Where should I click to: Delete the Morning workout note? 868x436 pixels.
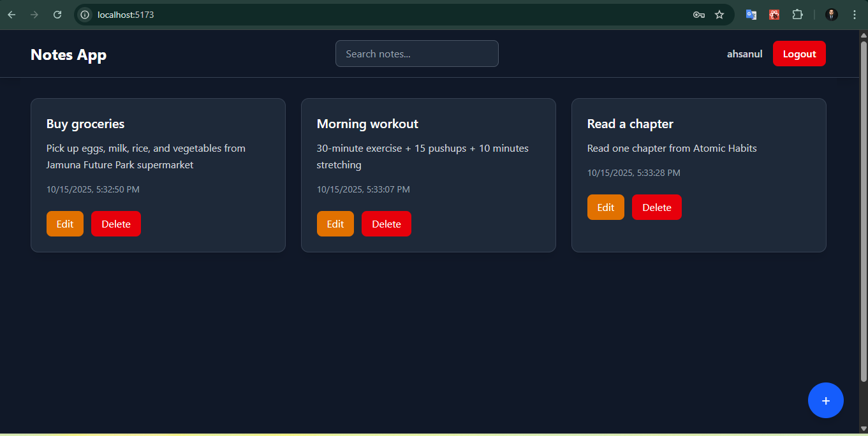click(x=386, y=224)
